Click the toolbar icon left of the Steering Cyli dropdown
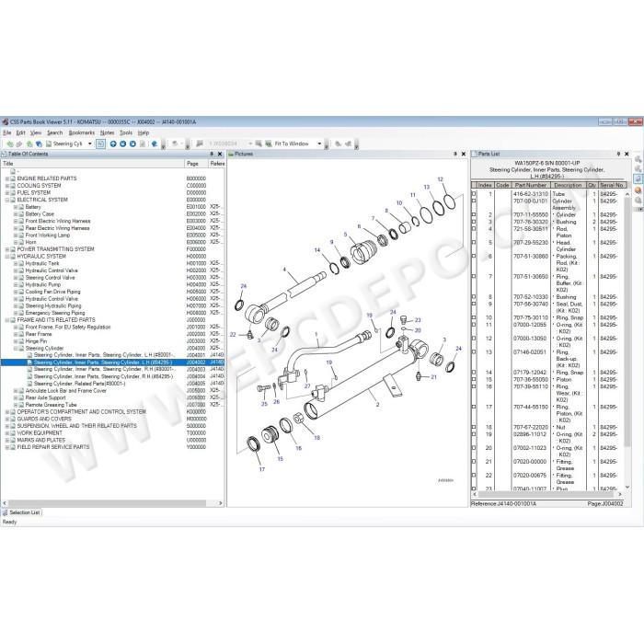Viewport: 644px width, 644px height. 49,144
